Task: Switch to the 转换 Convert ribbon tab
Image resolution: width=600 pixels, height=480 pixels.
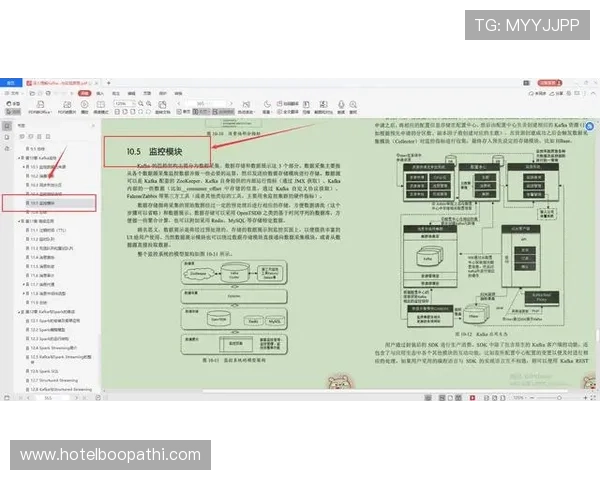Action: click(x=178, y=93)
